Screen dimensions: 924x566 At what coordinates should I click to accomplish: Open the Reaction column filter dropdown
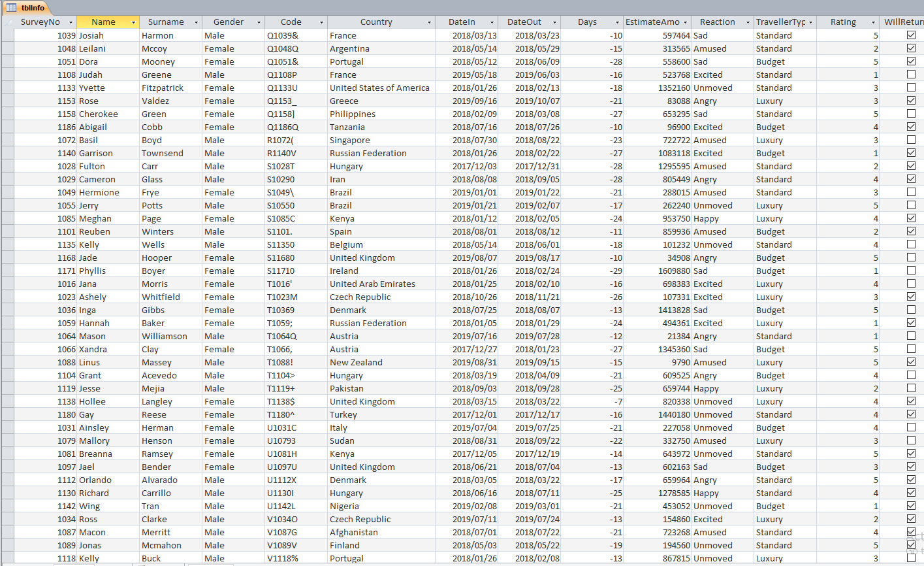tap(748, 22)
